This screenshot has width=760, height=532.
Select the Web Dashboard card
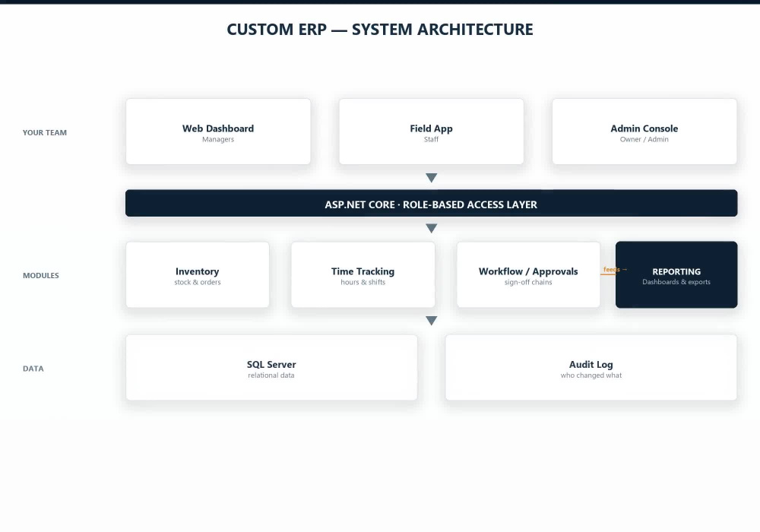[x=218, y=131]
